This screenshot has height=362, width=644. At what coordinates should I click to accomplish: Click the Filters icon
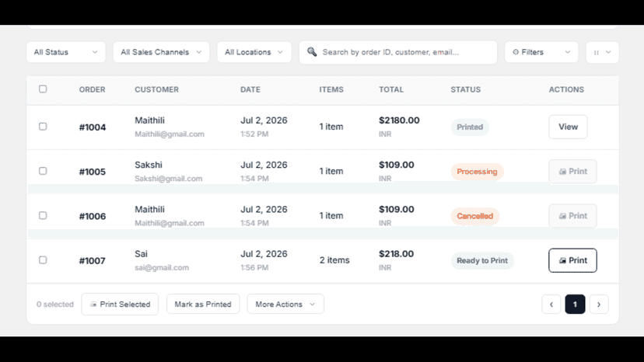click(x=516, y=52)
